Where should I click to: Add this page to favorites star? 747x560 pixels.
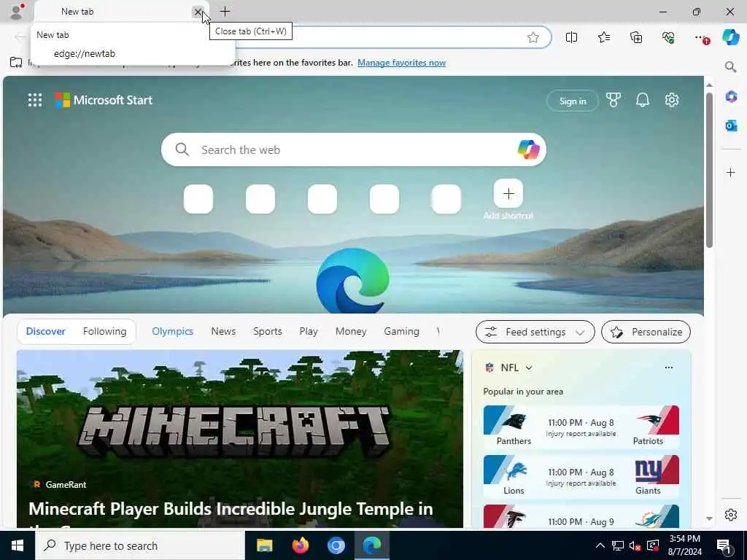[533, 37]
